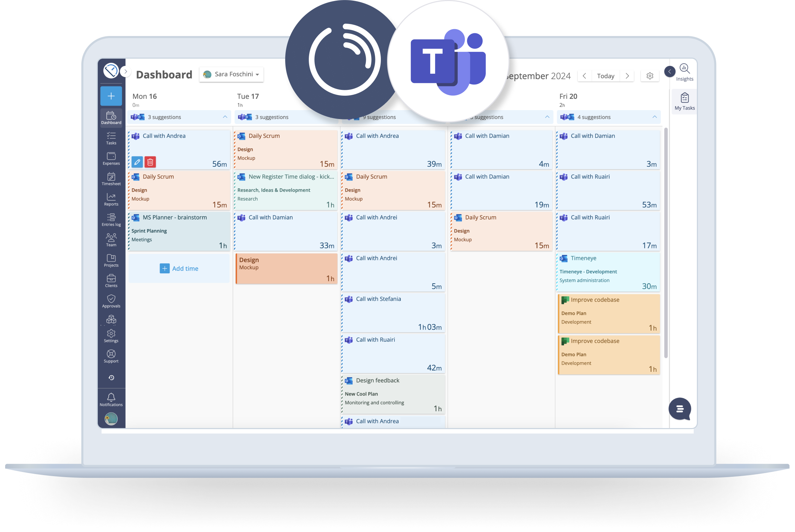Click the history clock icon in sidebar
Screen dimensions: 795x532
click(111, 378)
